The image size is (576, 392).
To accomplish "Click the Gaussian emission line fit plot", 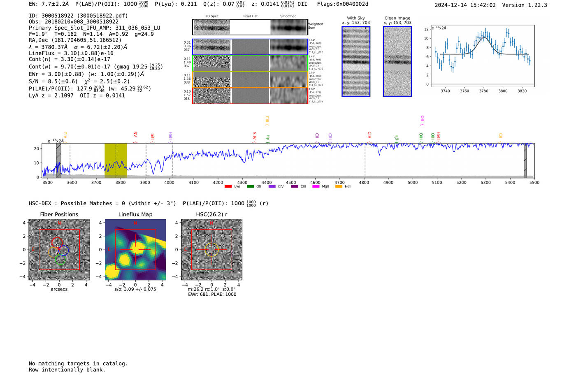I will tap(482, 56).
